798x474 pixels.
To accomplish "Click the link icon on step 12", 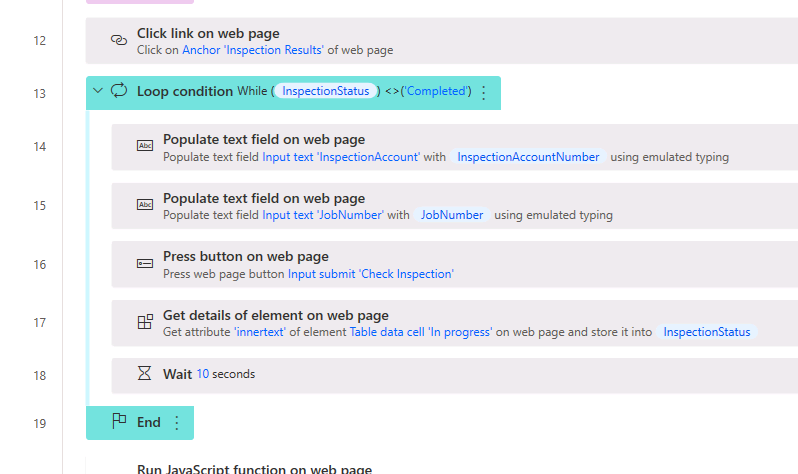I will pos(118,41).
